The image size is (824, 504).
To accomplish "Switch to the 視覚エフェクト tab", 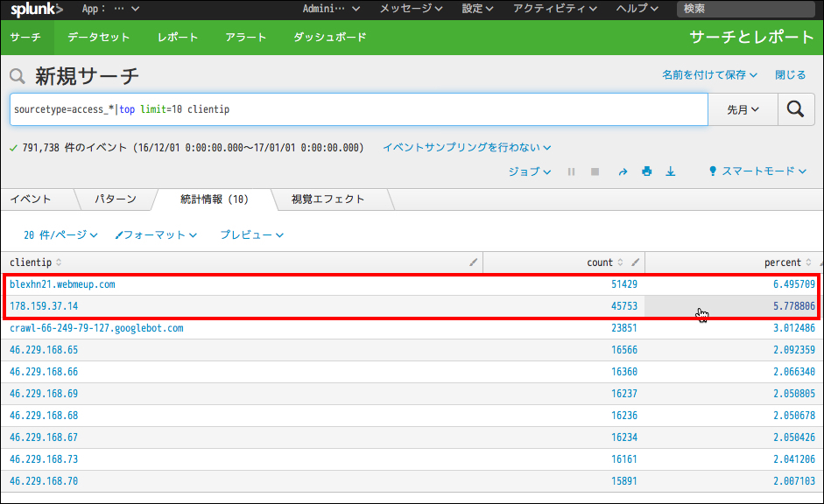I will [327, 199].
